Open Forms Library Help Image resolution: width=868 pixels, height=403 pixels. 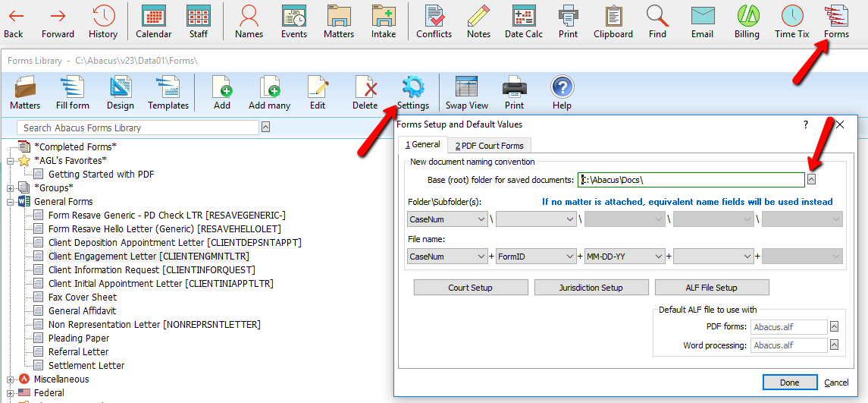tap(562, 93)
